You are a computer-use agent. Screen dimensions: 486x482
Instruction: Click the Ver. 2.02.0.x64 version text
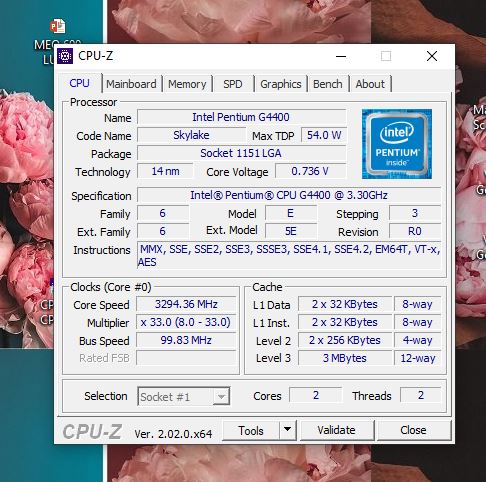173,434
